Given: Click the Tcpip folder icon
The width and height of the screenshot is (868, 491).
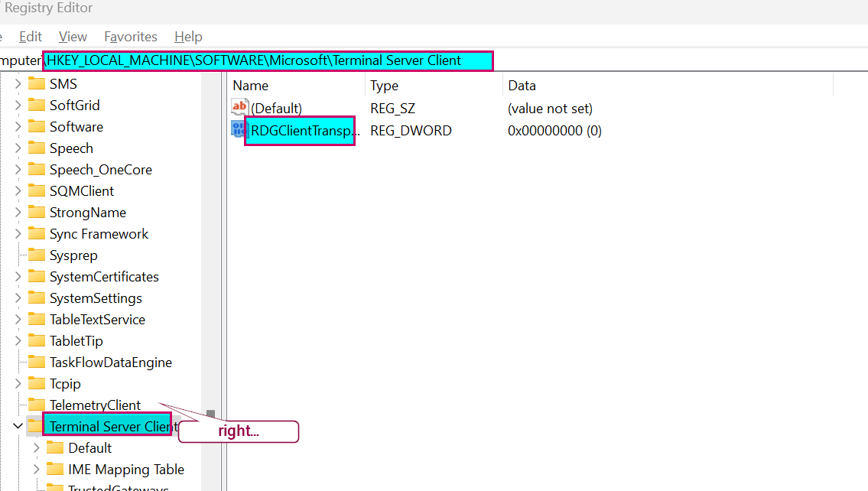Looking at the screenshot, I should click(x=37, y=384).
